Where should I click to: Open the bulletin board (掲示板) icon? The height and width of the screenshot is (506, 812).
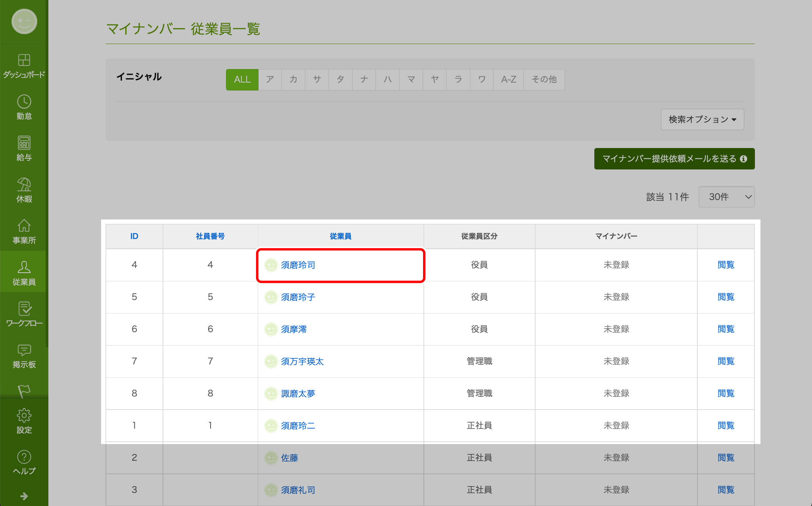tap(24, 350)
